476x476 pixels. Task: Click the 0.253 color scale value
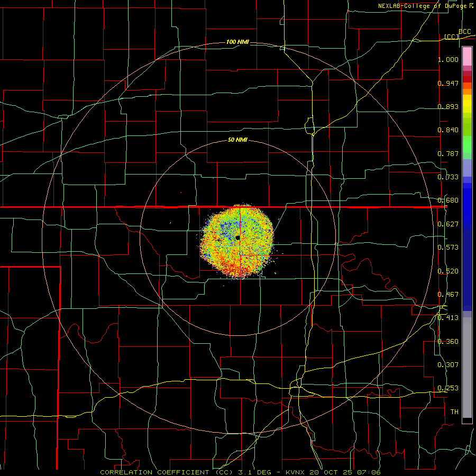pos(448,388)
